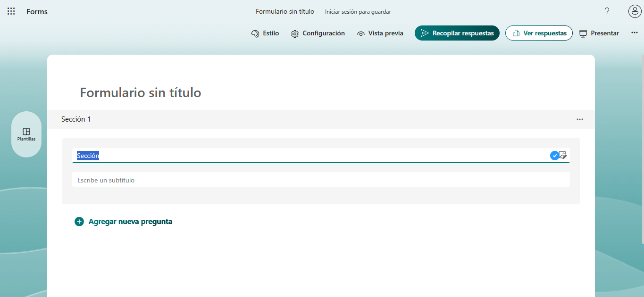
Task: Click Iniciar sesión para guardar link
Action: coord(358,11)
